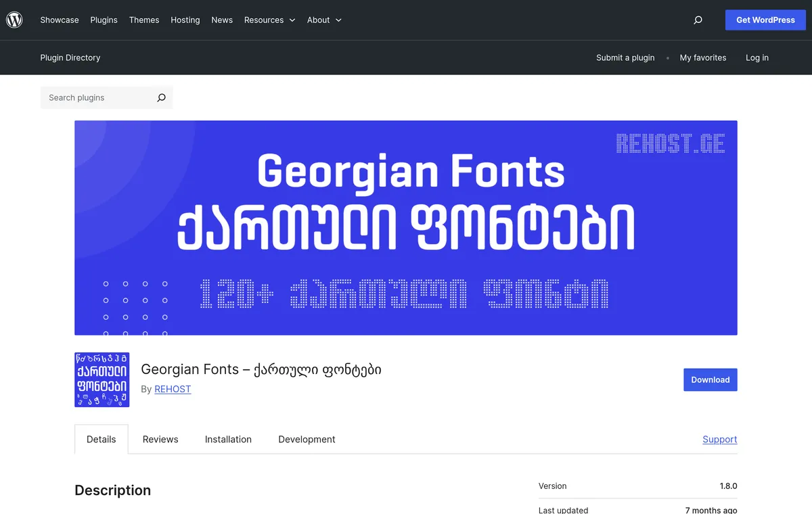Submit plugin search with magnifier icon
The image size is (812, 514).
(x=161, y=97)
